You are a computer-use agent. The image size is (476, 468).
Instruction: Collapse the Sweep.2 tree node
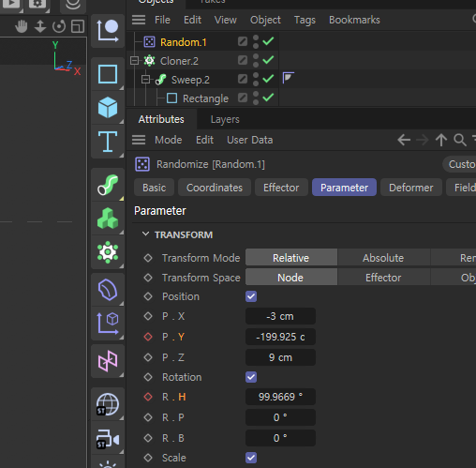[x=145, y=79]
